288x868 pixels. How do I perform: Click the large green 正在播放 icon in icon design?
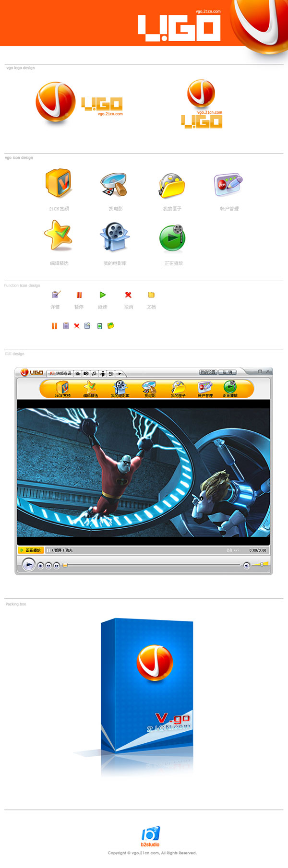click(172, 238)
